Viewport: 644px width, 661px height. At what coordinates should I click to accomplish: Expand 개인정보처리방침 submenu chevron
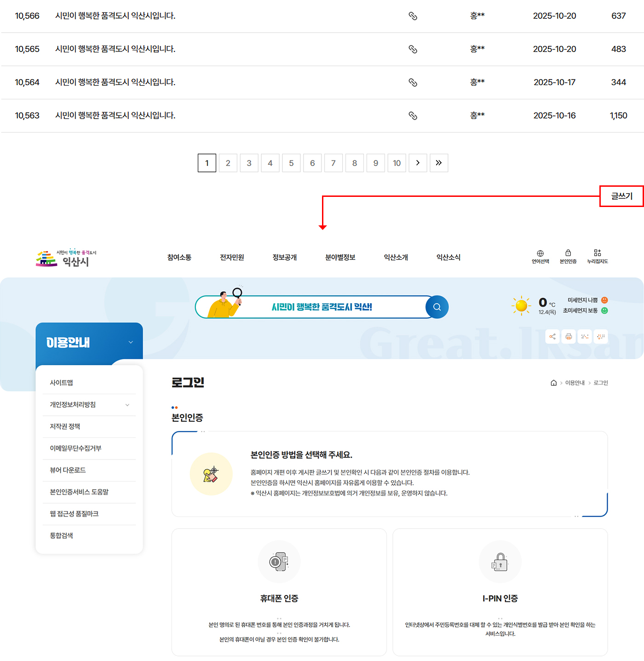[x=127, y=404]
